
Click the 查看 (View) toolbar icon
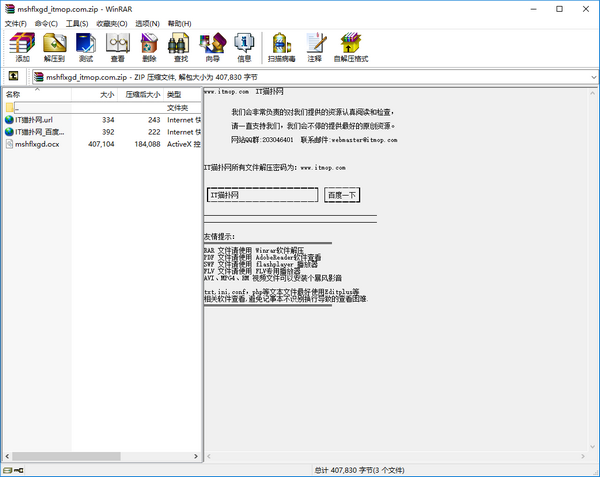tap(117, 47)
